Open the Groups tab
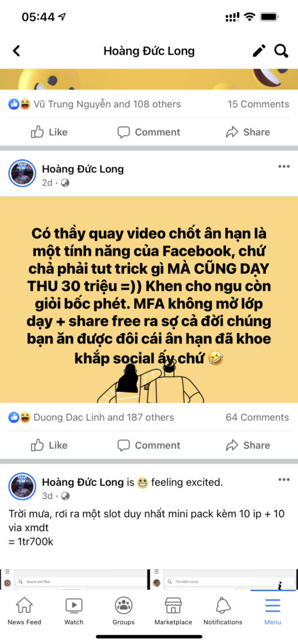 point(124,611)
